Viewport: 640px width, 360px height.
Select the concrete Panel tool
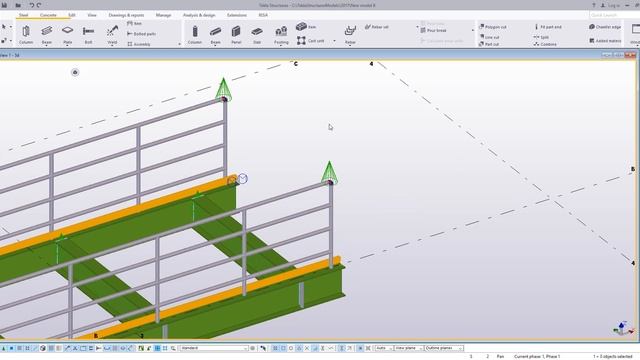236,34
